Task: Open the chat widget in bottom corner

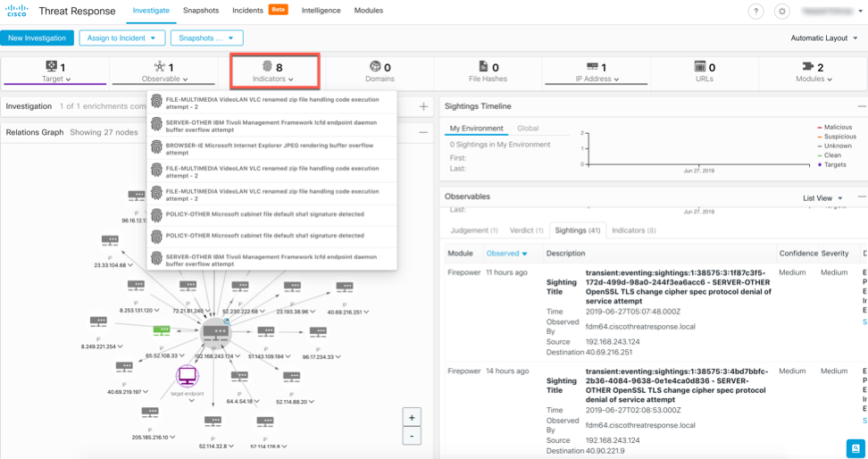Action: (854, 447)
